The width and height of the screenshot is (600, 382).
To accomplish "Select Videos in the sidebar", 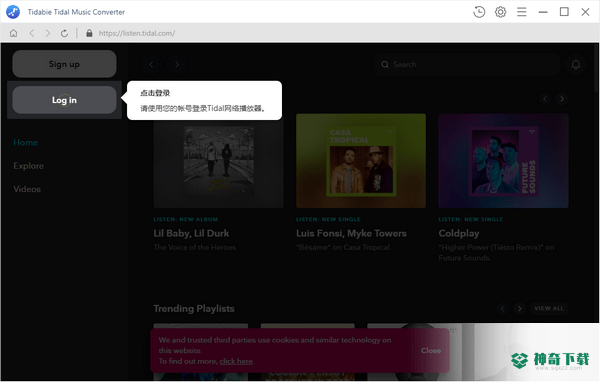I will click(x=27, y=189).
